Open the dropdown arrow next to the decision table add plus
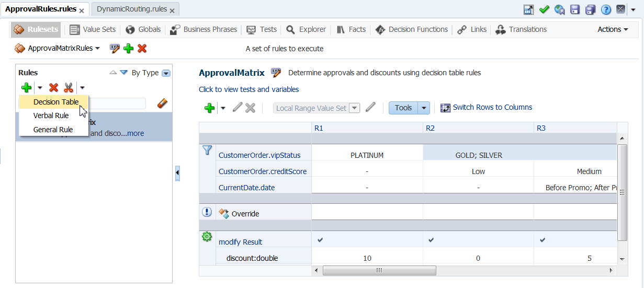644x288 pixels. point(223,108)
